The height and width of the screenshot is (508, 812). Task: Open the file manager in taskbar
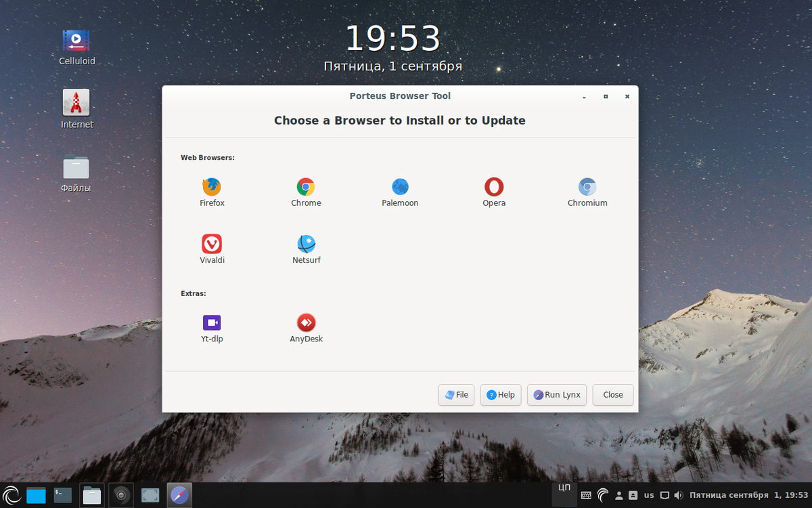[92, 496]
